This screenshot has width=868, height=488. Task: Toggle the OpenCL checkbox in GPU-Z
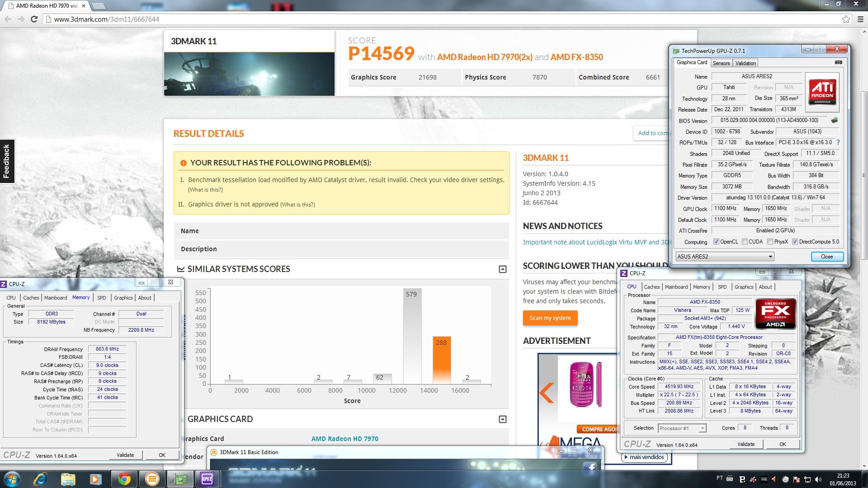click(x=716, y=242)
